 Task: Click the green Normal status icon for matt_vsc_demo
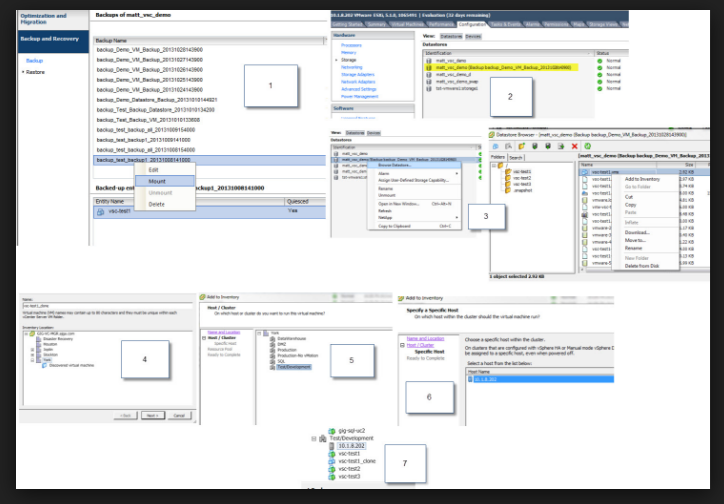click(600, 60)
